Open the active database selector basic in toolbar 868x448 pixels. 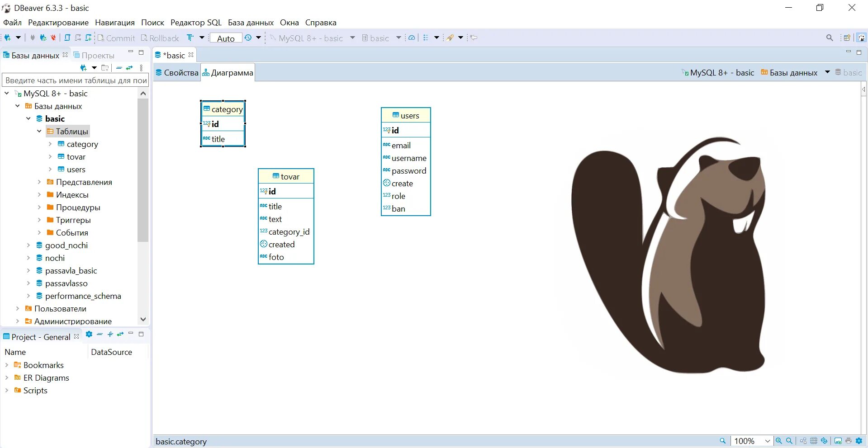click(x=381, y=38)
